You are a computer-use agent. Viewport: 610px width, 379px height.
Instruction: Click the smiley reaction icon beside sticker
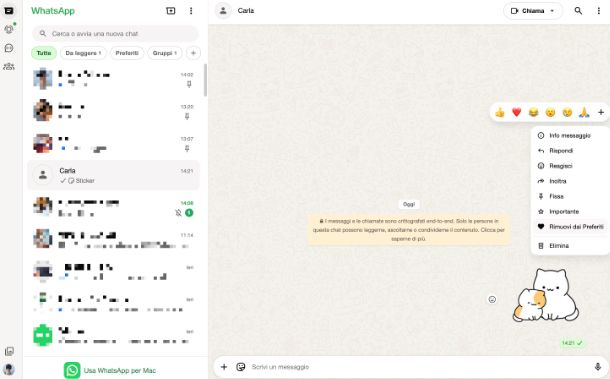[x=492, y=299]
